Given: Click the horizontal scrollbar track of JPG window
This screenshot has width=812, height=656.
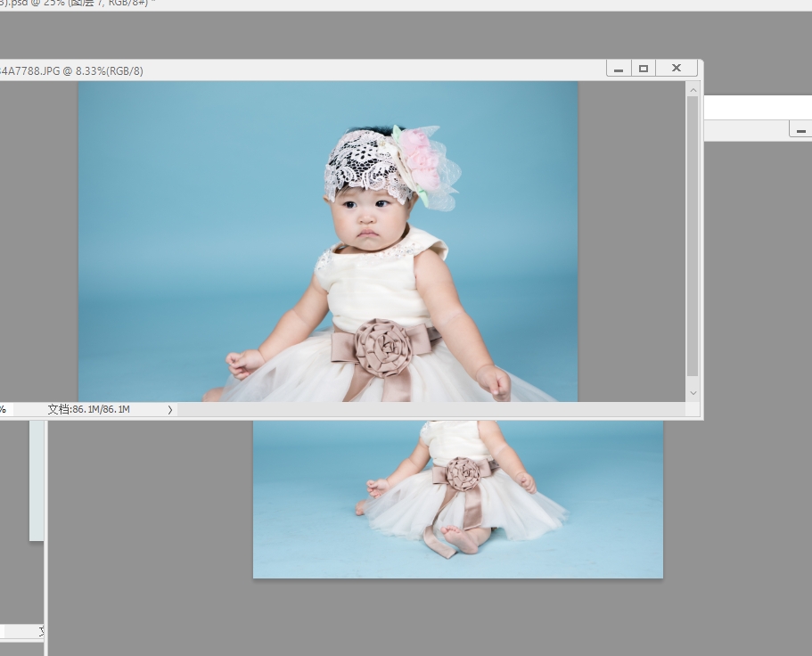Looking at the screenshot, I should 428,410.
